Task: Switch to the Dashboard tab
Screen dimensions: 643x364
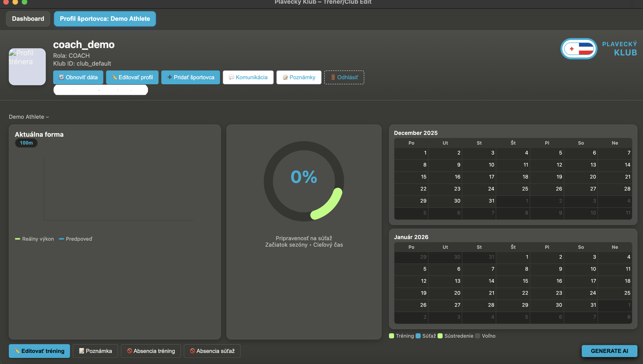Action: click(x=28, y=19)
